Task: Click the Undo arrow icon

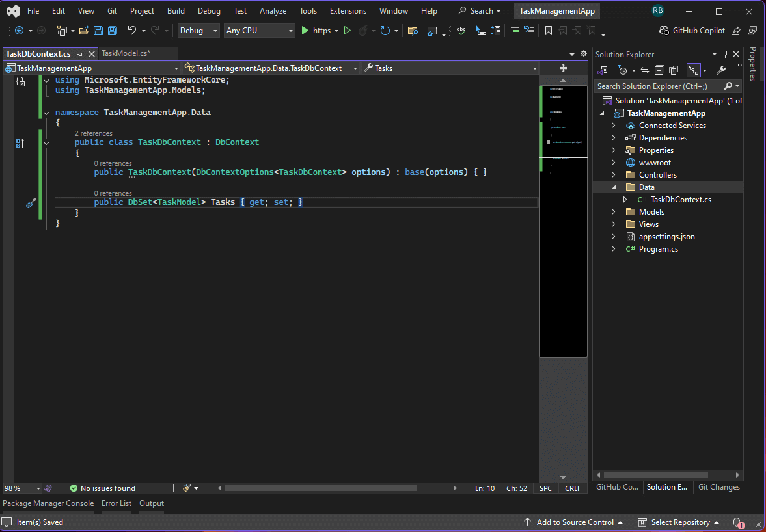Action: pos(132,31)
